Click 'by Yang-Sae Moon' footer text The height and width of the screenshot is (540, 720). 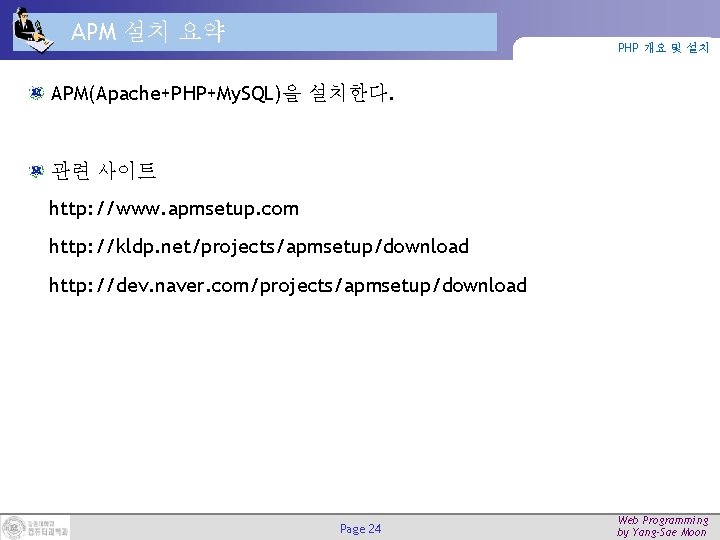pos(661,533)
